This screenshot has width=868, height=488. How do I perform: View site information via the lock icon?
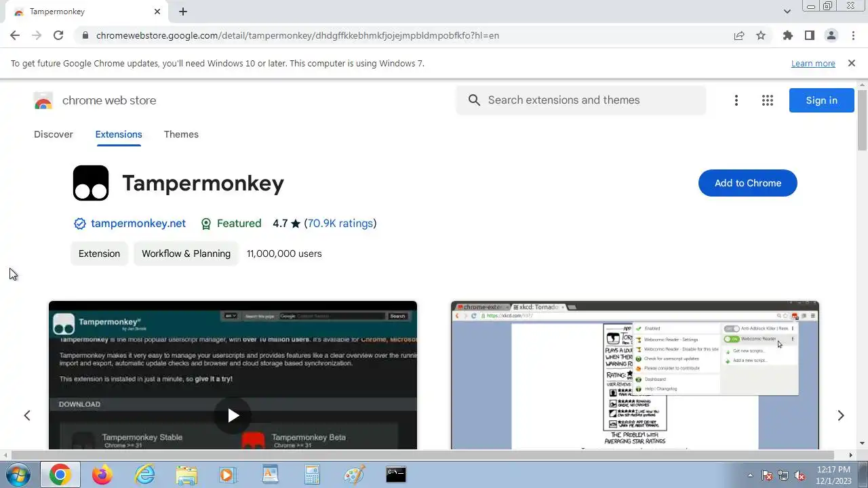pyautogui.click(x=84, y=35)
